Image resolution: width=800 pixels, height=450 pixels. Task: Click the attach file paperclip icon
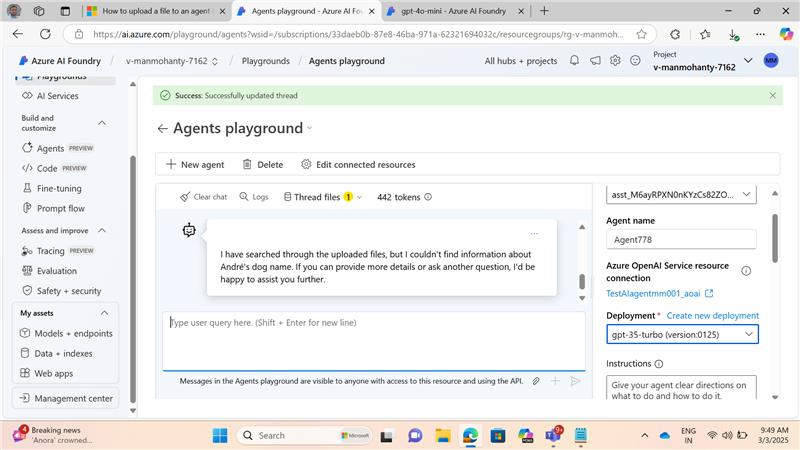536,381
